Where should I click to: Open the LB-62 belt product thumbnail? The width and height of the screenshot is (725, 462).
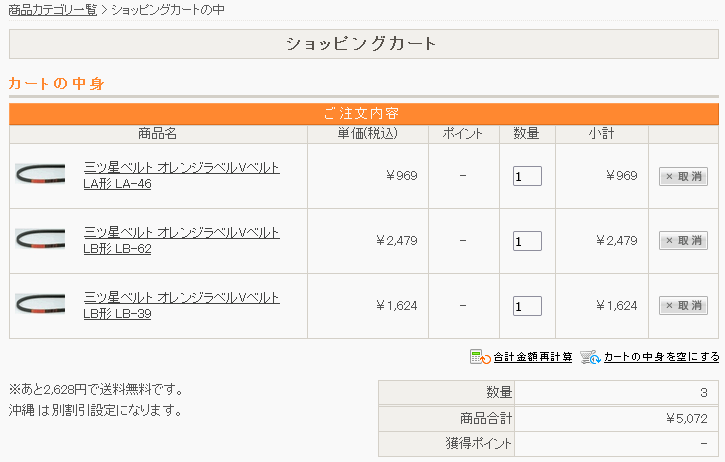[40, 241]
